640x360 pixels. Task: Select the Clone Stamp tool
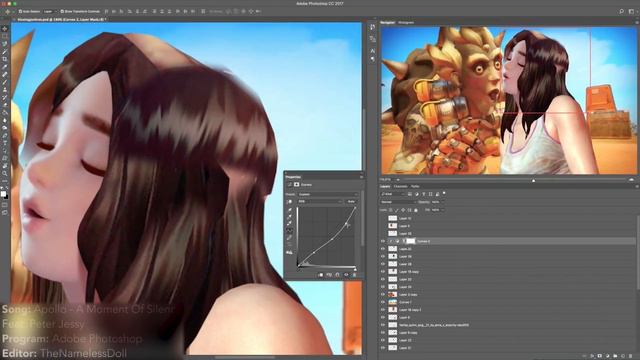coord(5,90)
